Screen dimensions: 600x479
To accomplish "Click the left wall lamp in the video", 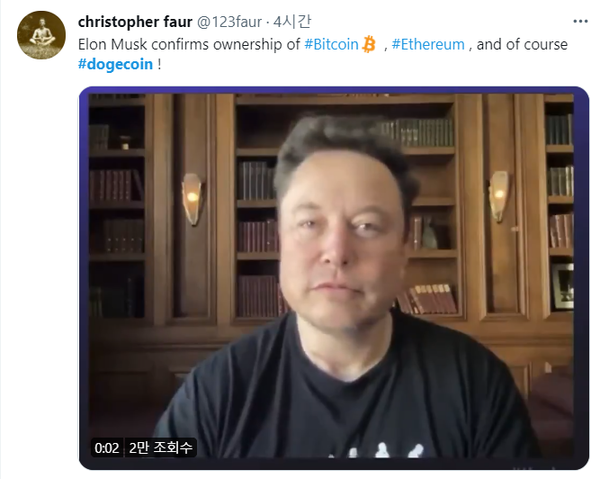I will [192, 199].
